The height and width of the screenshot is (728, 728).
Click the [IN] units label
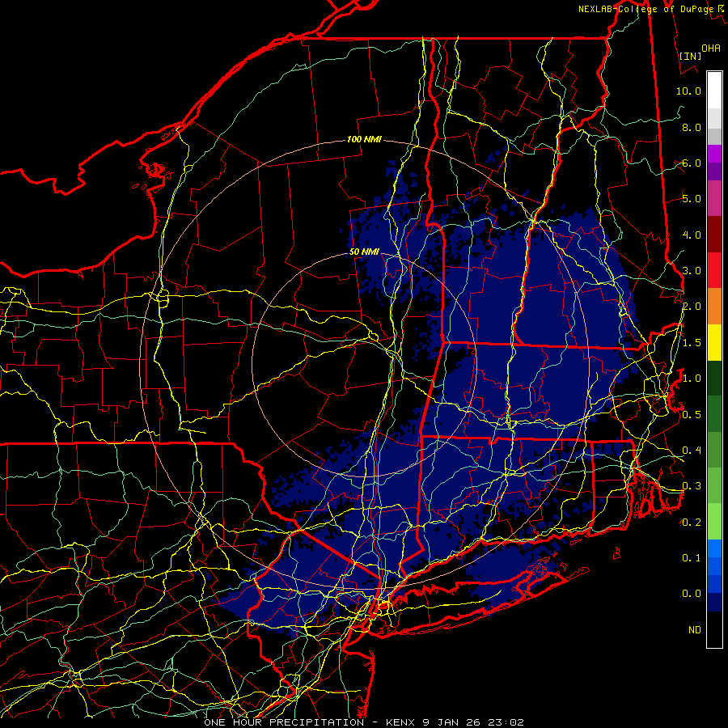[690, 56]
